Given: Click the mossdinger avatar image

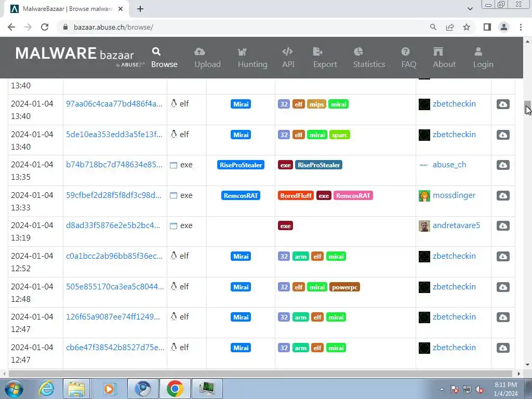Looking at the screenshot, I should coord(424,196).
